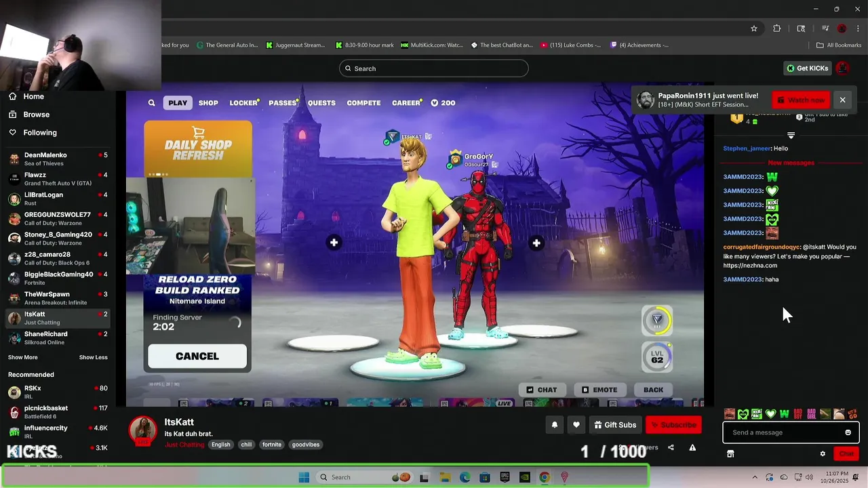Image resolution: width=868 pixels, height=488 pixels.
Task: Open recommended channel RSKx
Action: click(58, 392)
